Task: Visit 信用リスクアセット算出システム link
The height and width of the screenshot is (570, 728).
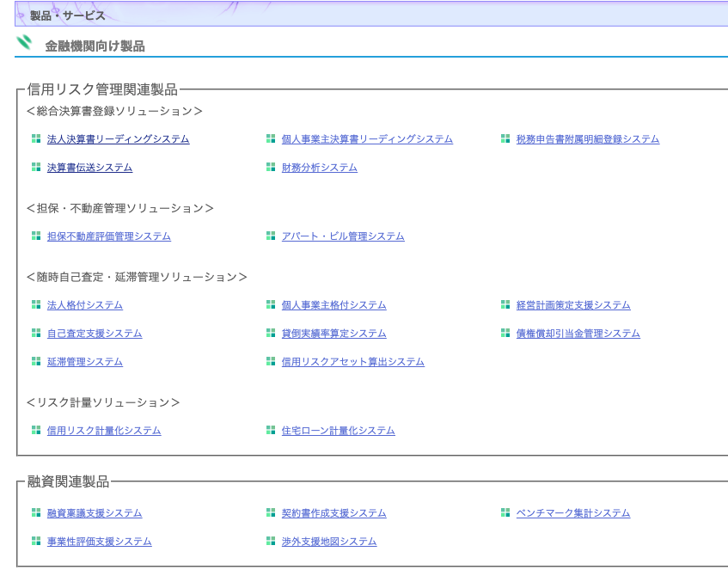Action: tap(353, 361)
